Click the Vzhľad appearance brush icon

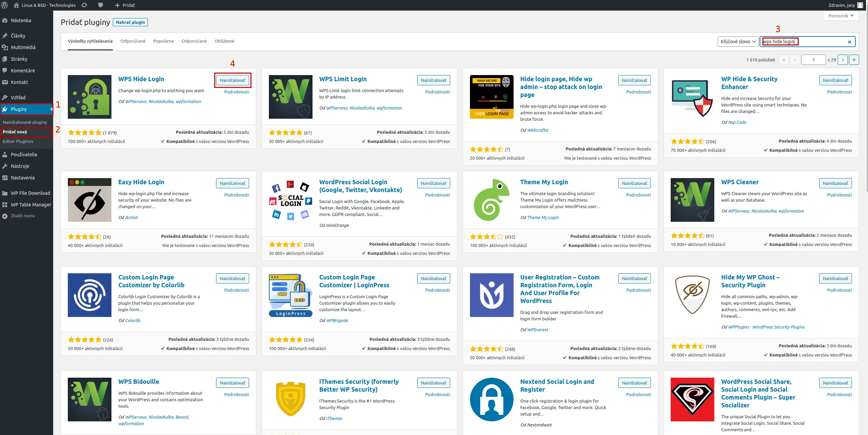coord(5,97)
